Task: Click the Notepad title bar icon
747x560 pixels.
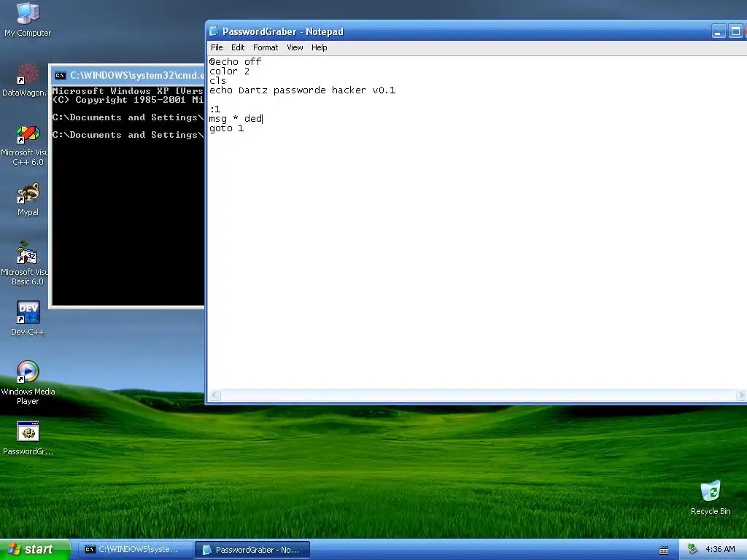Action: 214,31
